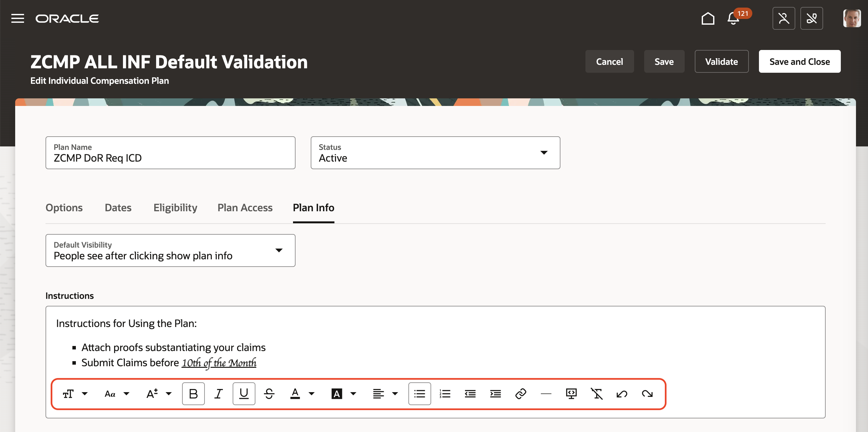868x432 pixels.
Task: Toggle numbered list
Action: [x=445, y=393]
